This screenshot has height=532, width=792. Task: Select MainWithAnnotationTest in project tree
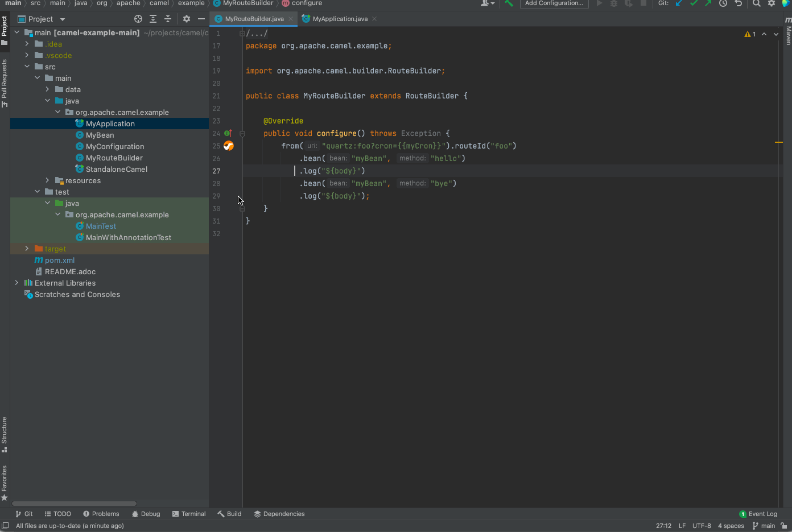point(129,237)
